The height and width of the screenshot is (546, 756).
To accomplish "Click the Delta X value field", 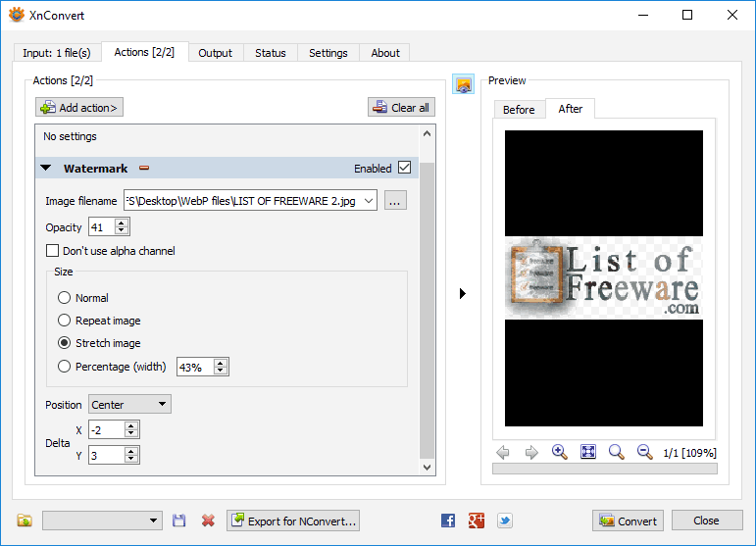I will pyautogui.click(x=107, y=429).
